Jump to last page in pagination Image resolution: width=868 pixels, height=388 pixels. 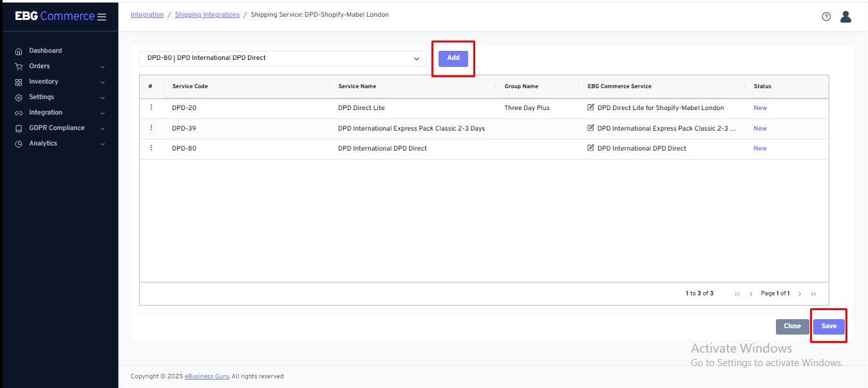click(x=813, y=294)
